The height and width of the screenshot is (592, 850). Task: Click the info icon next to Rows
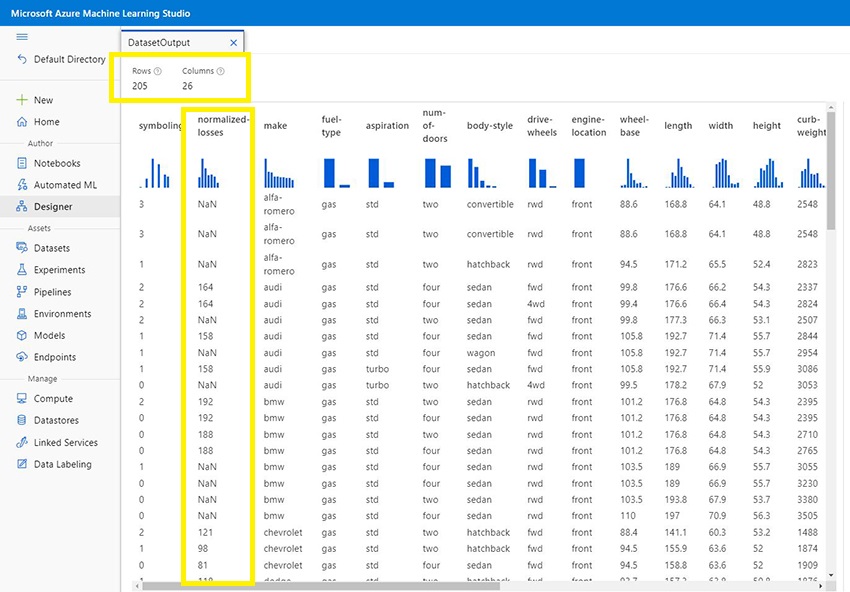tap(158, 72)
